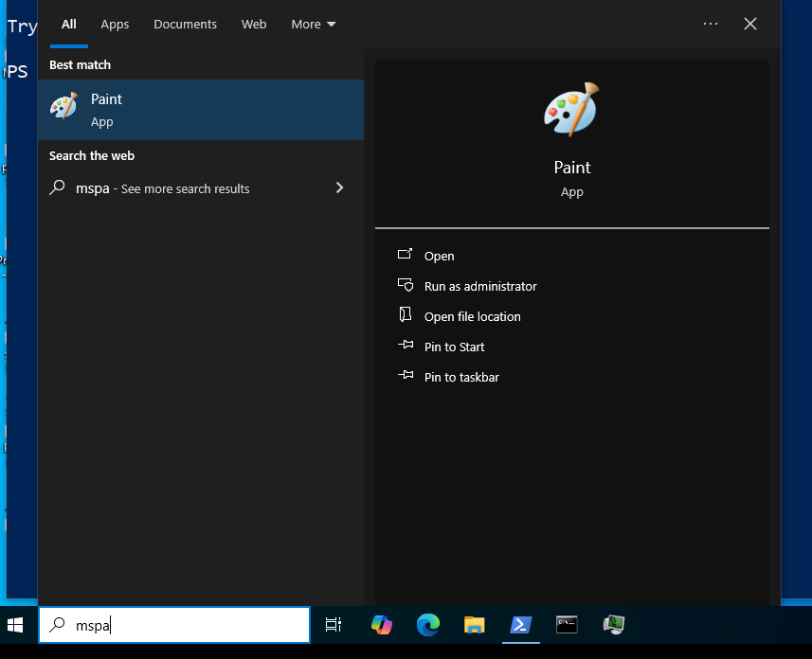Switch to PowerShell window in taskbar
Screen dimensions: 812x659
coord(521,625)
